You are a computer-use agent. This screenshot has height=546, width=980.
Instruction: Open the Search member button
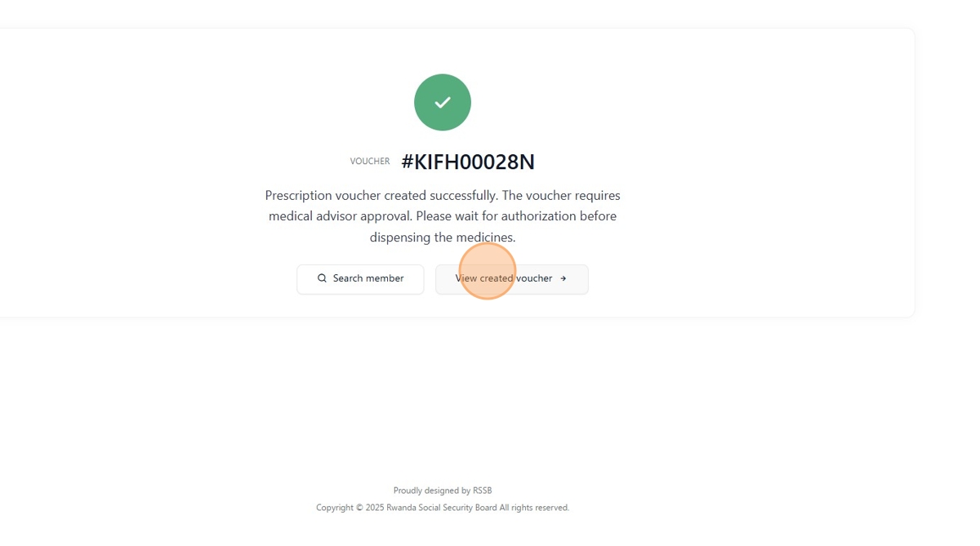click(360, 279)
